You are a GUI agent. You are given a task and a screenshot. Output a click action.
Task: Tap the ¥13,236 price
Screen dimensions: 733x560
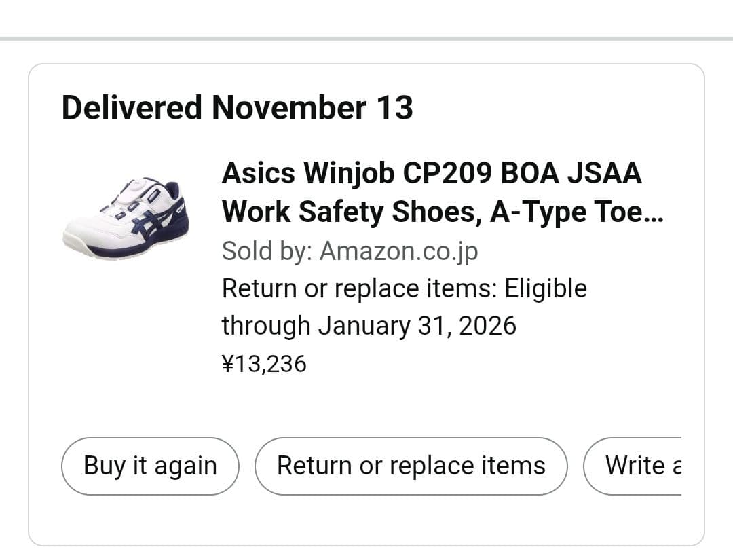264,365
